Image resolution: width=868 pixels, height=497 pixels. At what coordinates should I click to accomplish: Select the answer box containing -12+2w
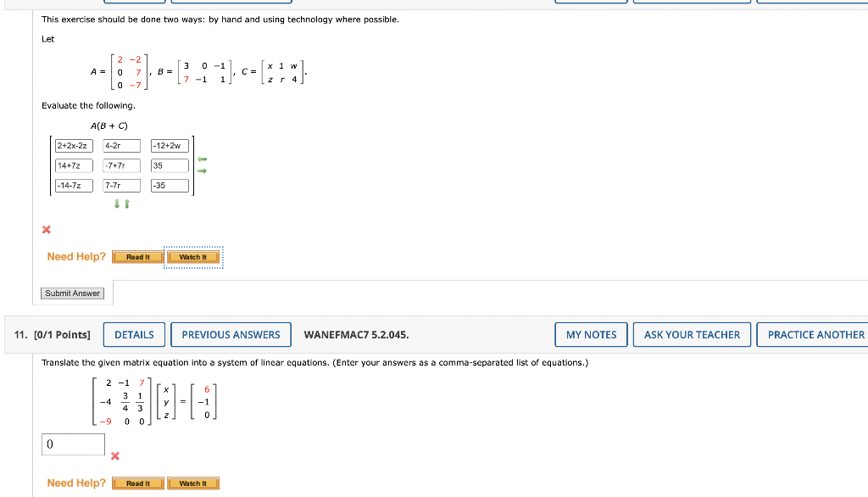point(171,145)
